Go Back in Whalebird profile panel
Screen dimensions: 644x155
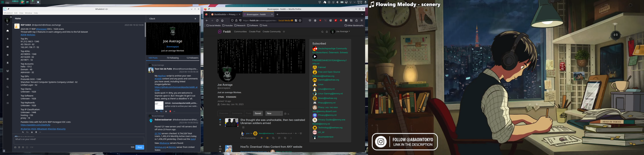[x=152, y=19]
